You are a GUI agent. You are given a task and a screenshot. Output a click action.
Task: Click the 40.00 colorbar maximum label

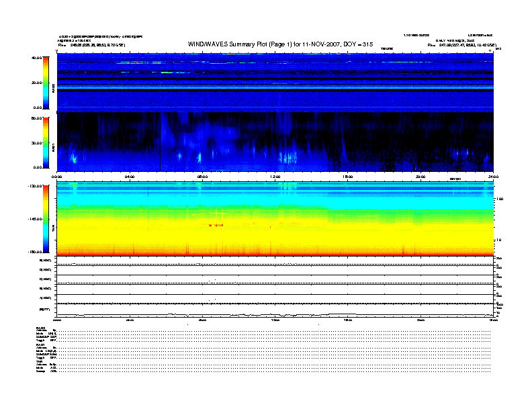[x=36, y=58]
